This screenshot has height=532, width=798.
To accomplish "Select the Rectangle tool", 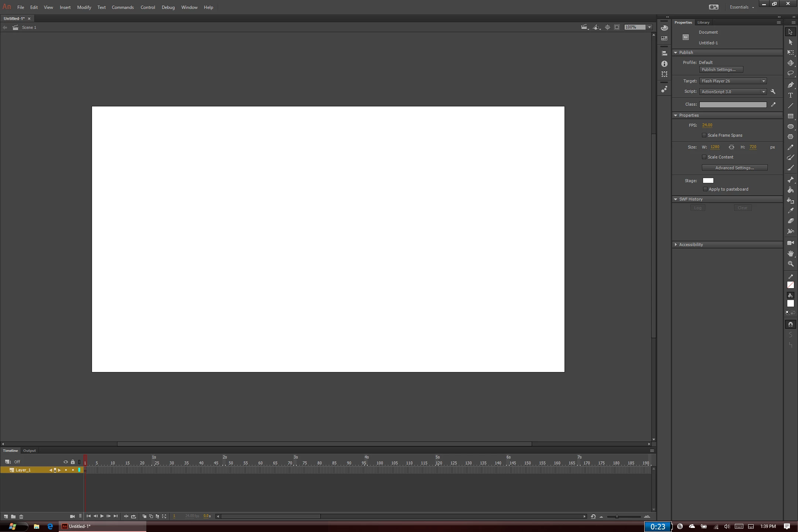I will tap(790, 116).
